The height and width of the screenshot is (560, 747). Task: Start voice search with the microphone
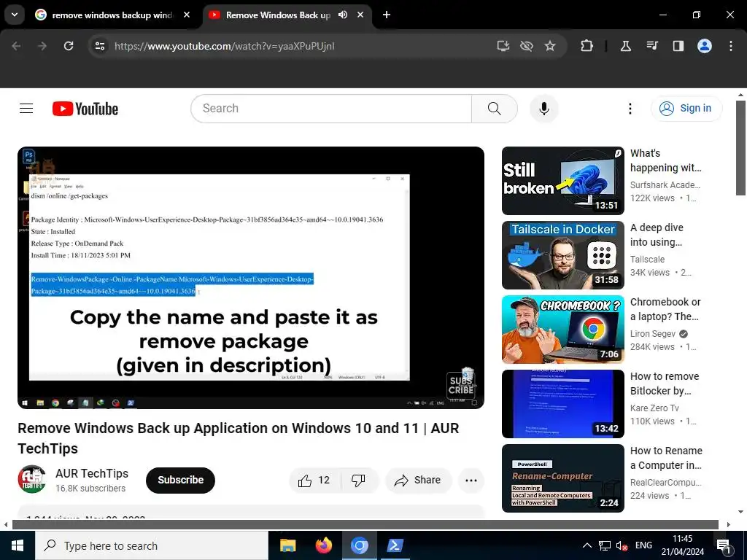pos(544,109)
